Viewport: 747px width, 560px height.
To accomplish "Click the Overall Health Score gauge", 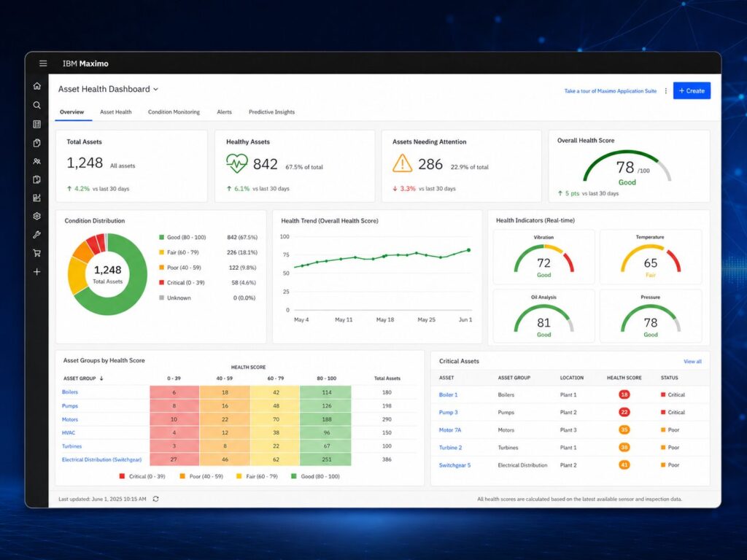I will tap(627, 167).
